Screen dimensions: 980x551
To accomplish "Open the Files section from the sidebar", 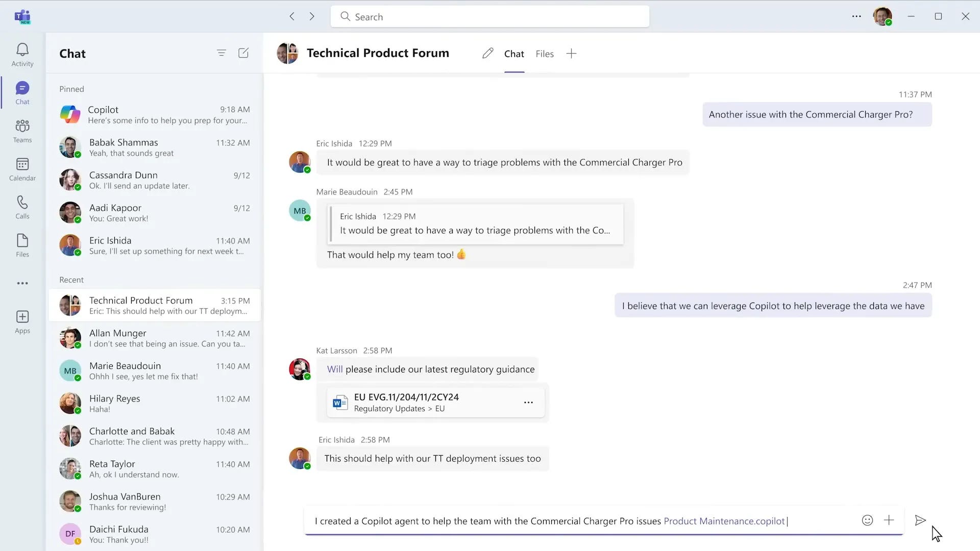I will pyautogui.click(x=22, y=245).
